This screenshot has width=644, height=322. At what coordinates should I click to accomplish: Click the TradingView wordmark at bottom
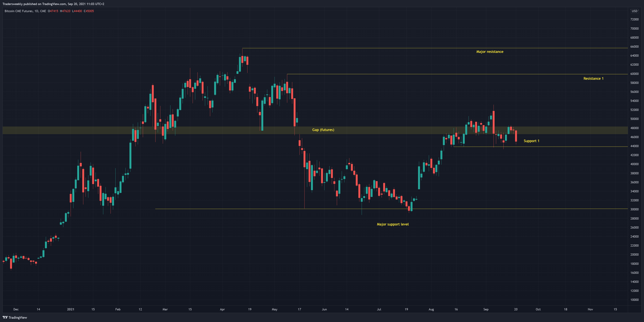(x=18, y=317)
